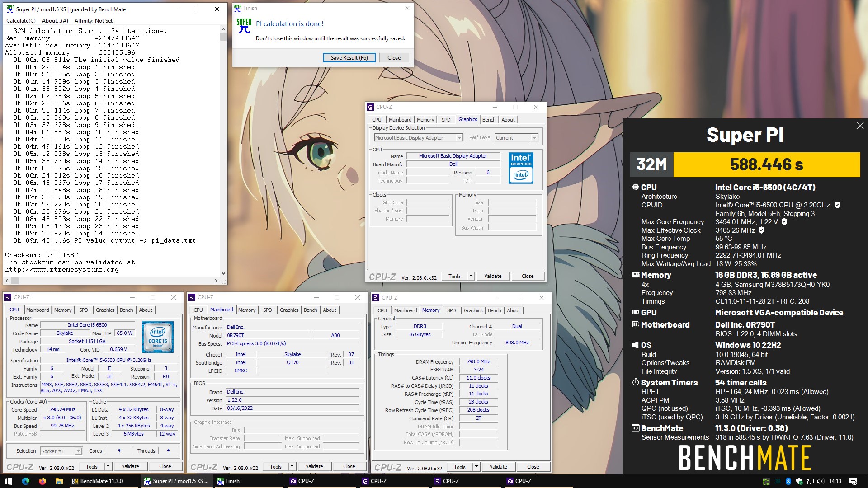The height and width of the screenshot is (488, 868).
Task: Click Close button in Mainboard CPU-Z window
Action: [x=349, y=466]
